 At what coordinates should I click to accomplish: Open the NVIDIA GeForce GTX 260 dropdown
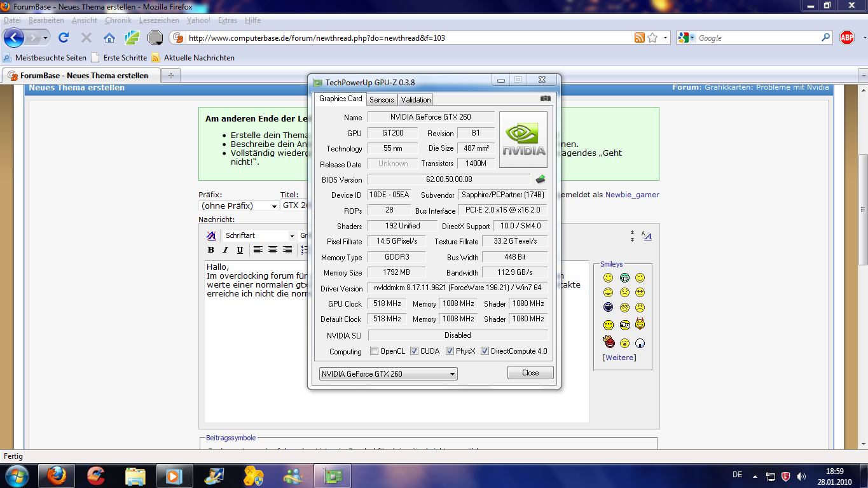pos(388,374)
